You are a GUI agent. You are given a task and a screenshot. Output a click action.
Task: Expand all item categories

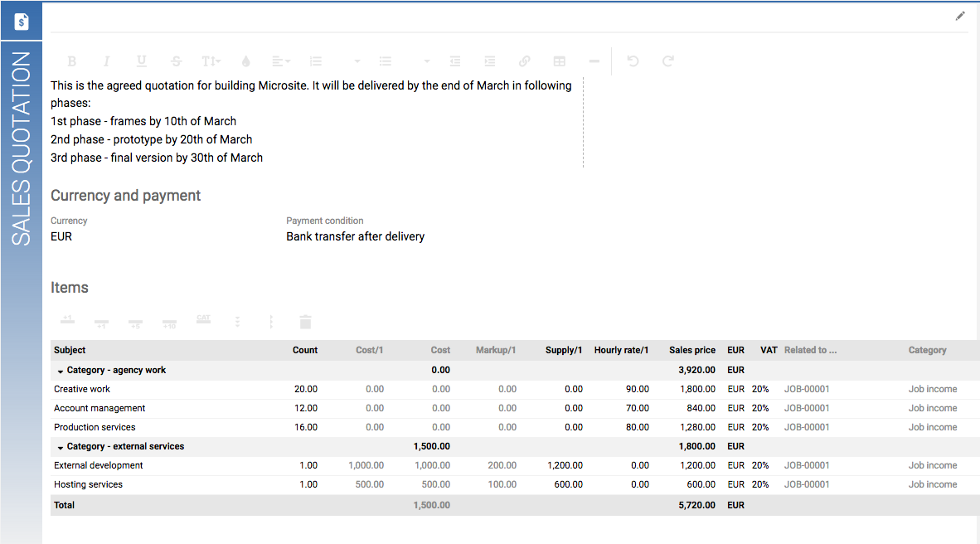pyautogui.click(x=237, y=322)
